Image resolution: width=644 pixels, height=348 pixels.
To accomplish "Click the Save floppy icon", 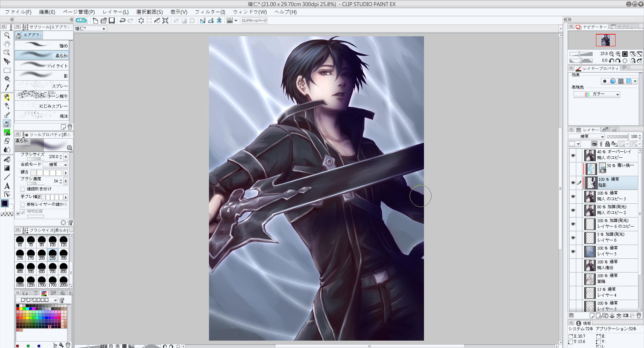I will [112, 20].
